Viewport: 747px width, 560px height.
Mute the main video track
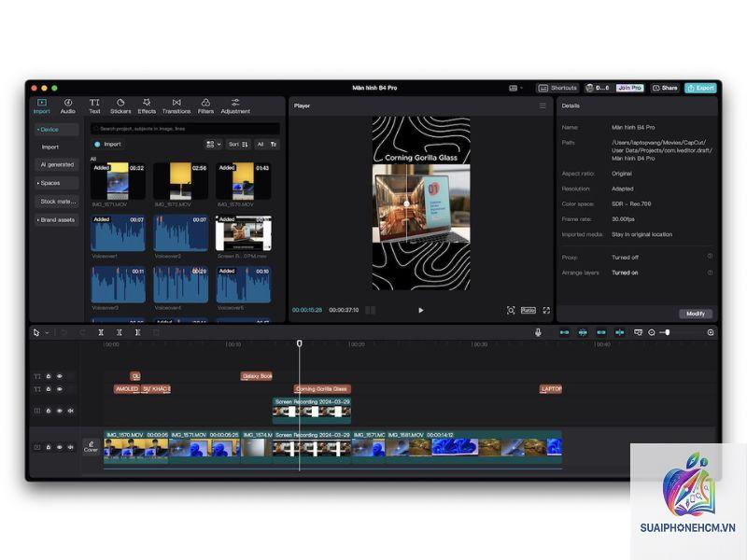[71, 447]
